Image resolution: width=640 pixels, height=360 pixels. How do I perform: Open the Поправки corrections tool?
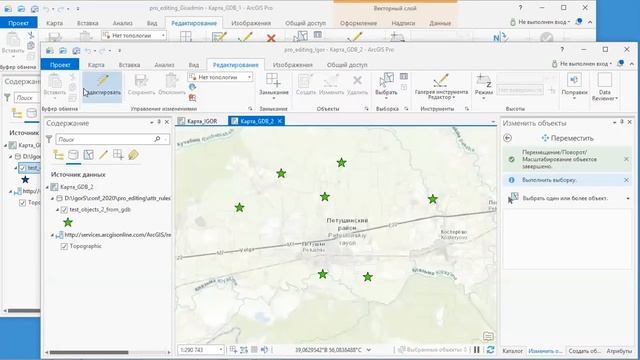(574, 86)
